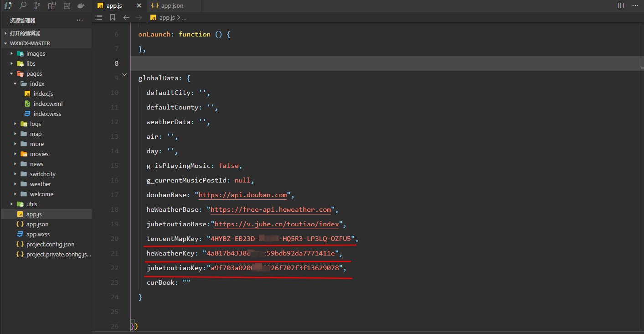This screenshot has width=644, height=334.
Task: Toggle the bookmark icon in editor toolbar
Action: tap(113, 17)
